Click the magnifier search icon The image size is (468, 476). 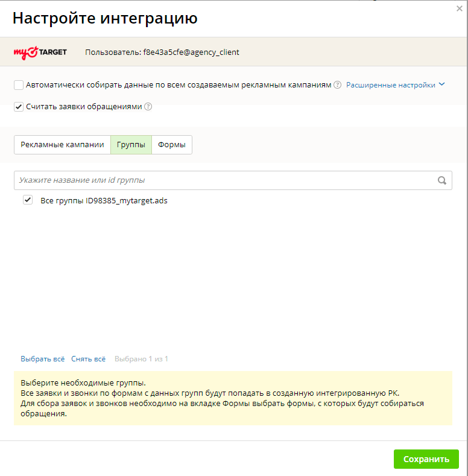click(442, 180)
